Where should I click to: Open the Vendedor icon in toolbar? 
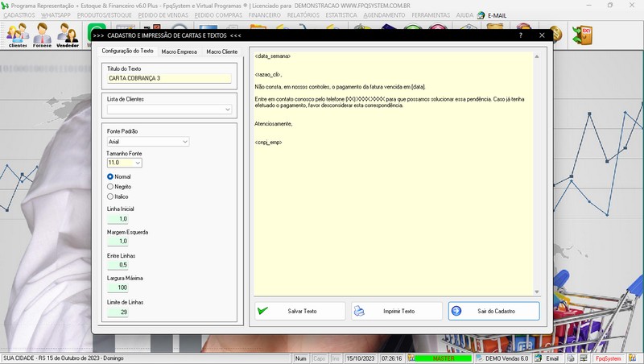point(68,35)
